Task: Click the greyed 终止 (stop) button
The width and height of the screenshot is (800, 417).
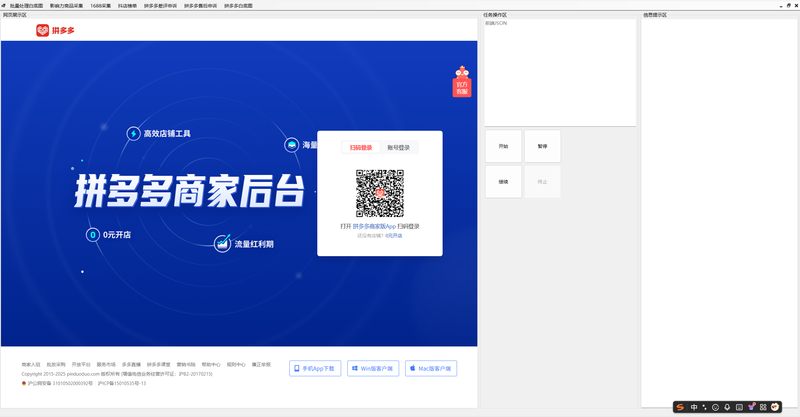Action: pos(542,182)
